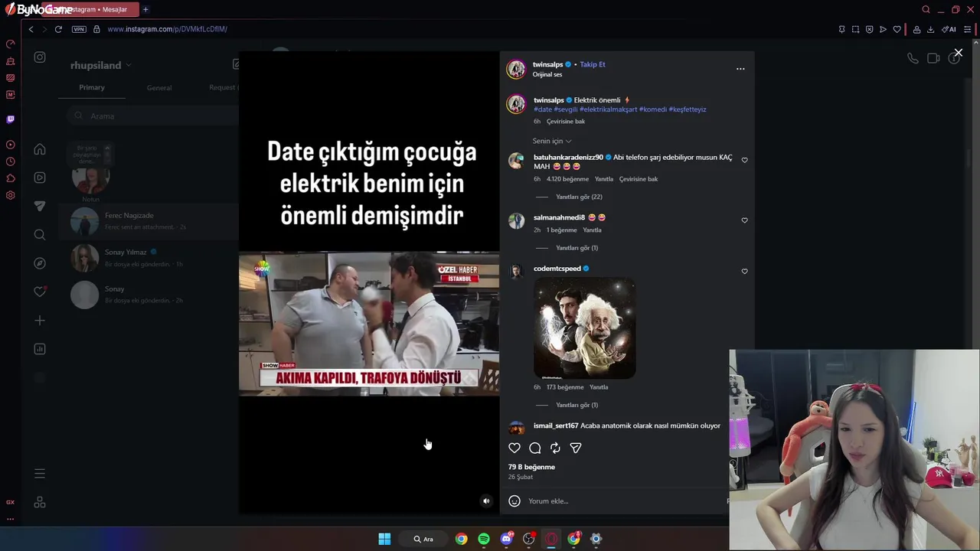Repost with the circular arrows icon
The width and height of the screenshot is (980, 551).
coord(555,448)
